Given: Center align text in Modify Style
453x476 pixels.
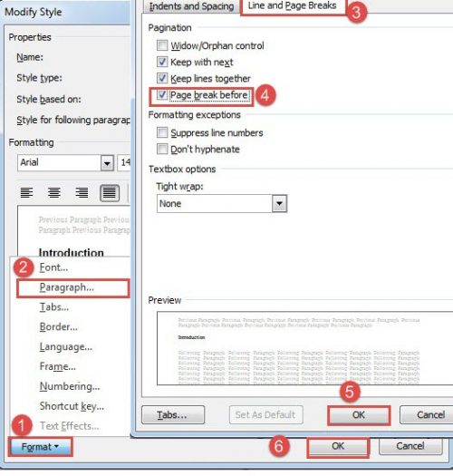Looking at the screenshot, I should (x=54, y=193).
